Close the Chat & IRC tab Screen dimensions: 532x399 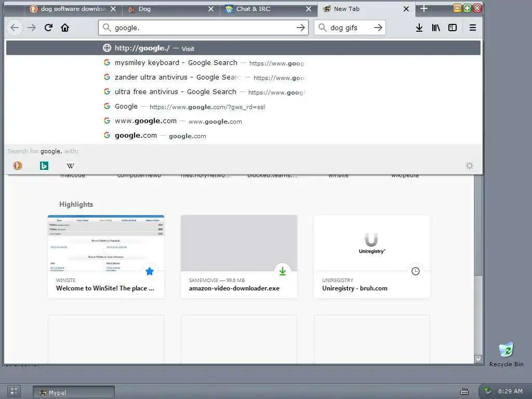(x=309, y=9)
